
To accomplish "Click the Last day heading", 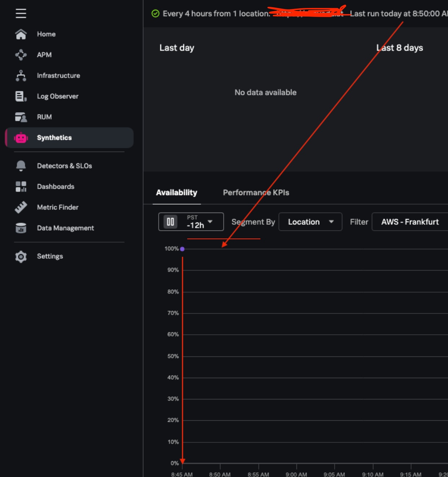I will coord(177,48).
